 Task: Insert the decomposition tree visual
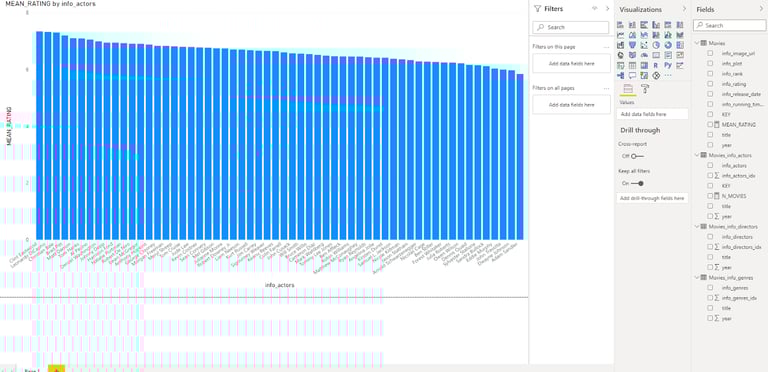tap(621, 75)
